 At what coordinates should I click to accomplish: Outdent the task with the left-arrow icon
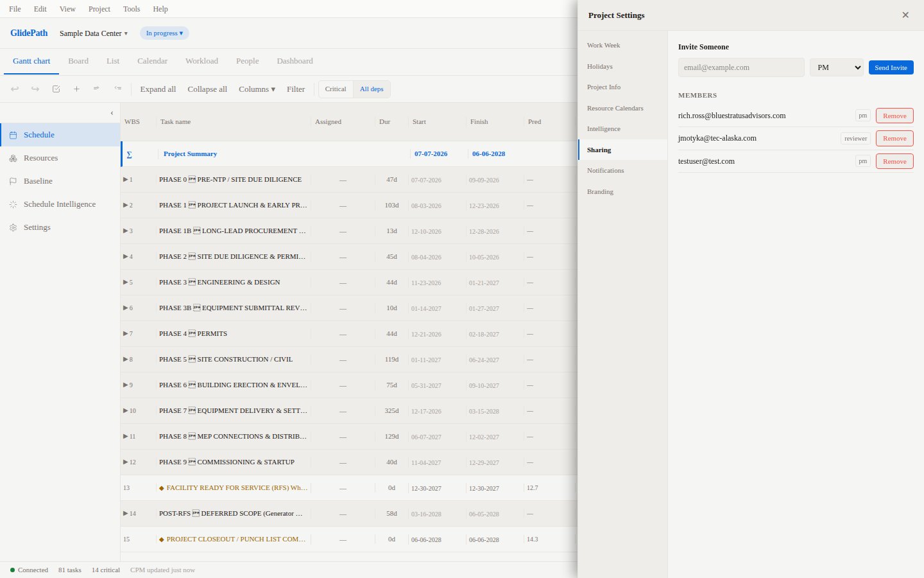(x=117, y=89)
